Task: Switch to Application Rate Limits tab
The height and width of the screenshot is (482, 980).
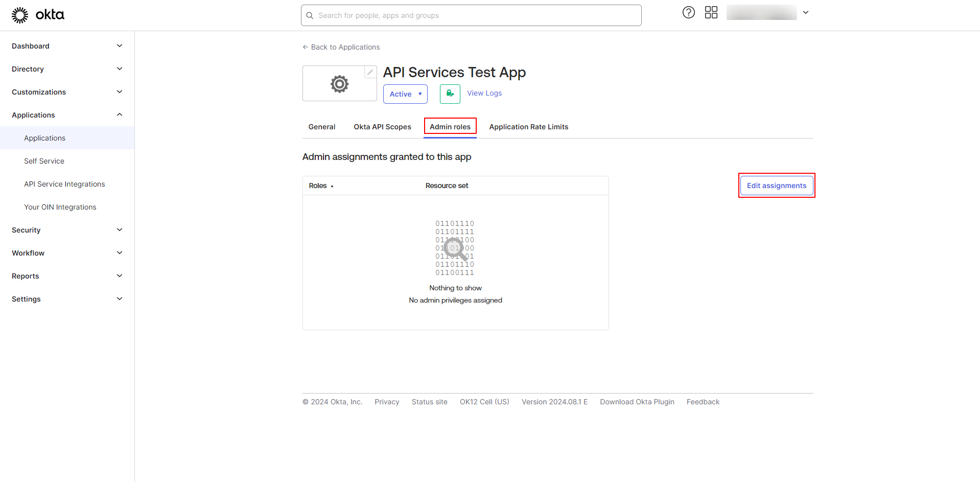Action: coord(529,127)
